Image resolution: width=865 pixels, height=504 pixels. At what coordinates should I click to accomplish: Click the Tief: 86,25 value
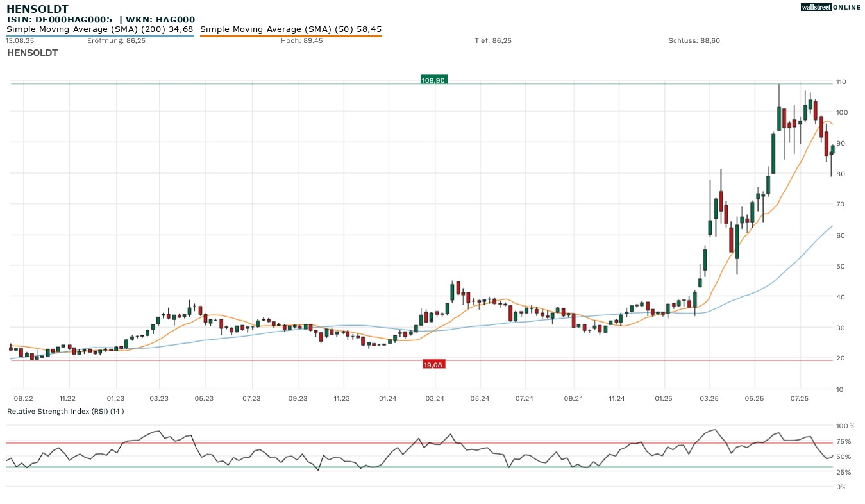point(493,41)
